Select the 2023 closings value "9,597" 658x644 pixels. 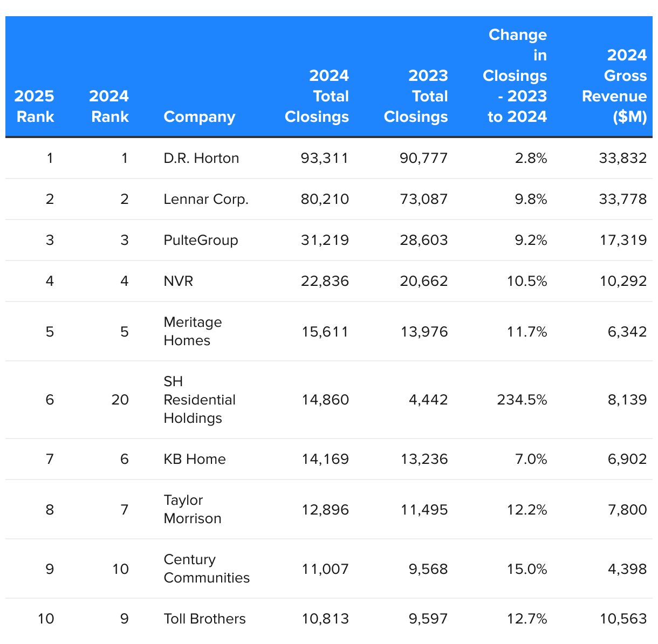tap(428, 619)
